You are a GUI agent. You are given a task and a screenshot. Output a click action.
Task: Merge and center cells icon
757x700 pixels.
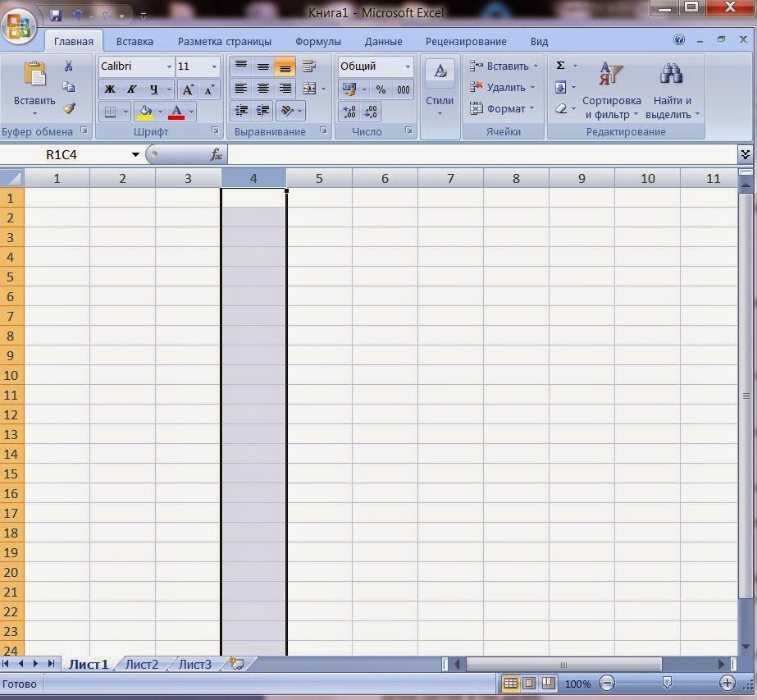pyautogui.click(x=309, y=89)
